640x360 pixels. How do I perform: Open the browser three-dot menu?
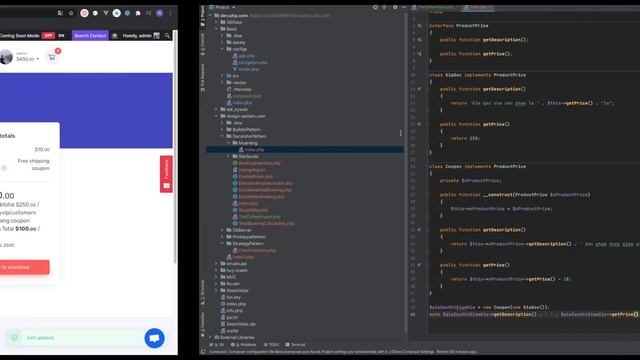[170, 13]
